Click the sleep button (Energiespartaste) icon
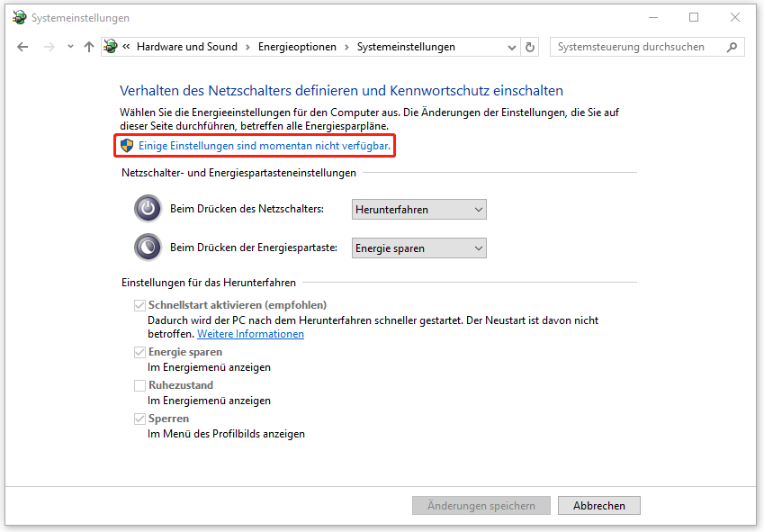This screenshot has height=532, width=764. pyautogui.click(x=147, y=247)
